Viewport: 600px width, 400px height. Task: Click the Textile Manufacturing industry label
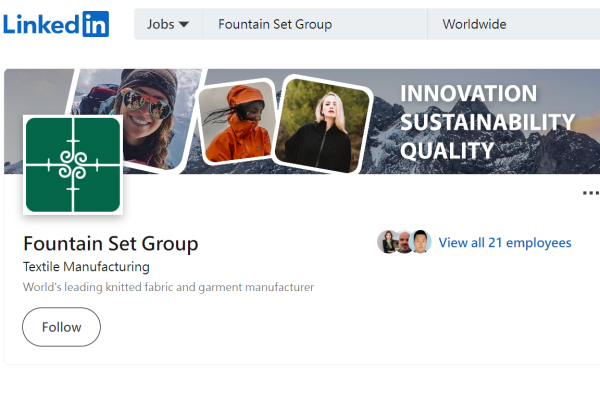86,267
